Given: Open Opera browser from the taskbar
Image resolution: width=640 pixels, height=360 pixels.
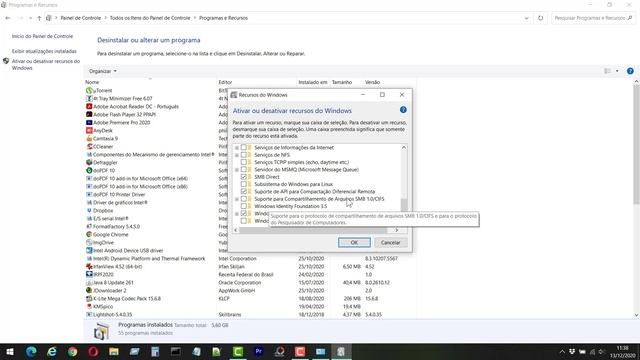Looking at the screenshot, I should click(x=93, y=351).
